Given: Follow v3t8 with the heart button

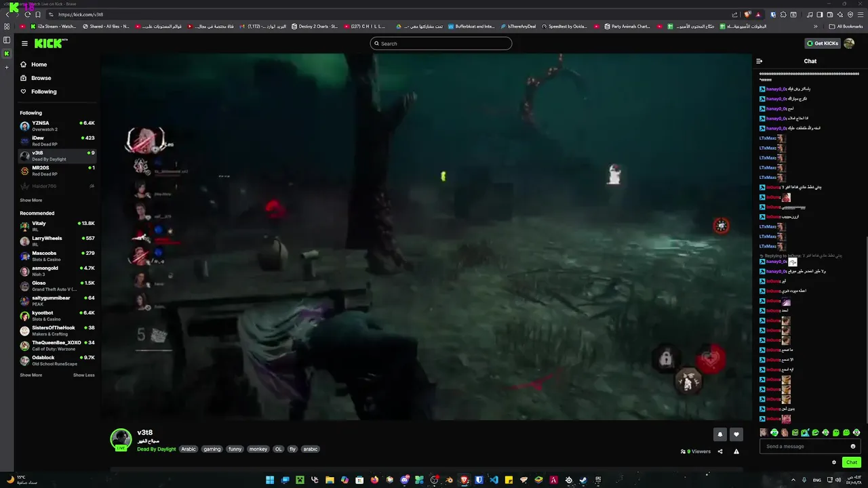Looking at the screenshot, I should tap(736, 434).
